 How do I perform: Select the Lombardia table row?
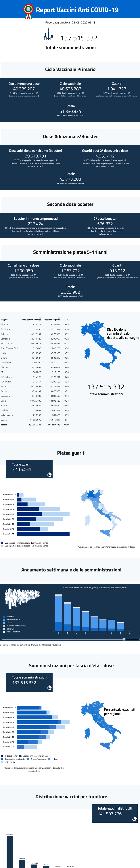pyautogui.click(x=35, y=363)
